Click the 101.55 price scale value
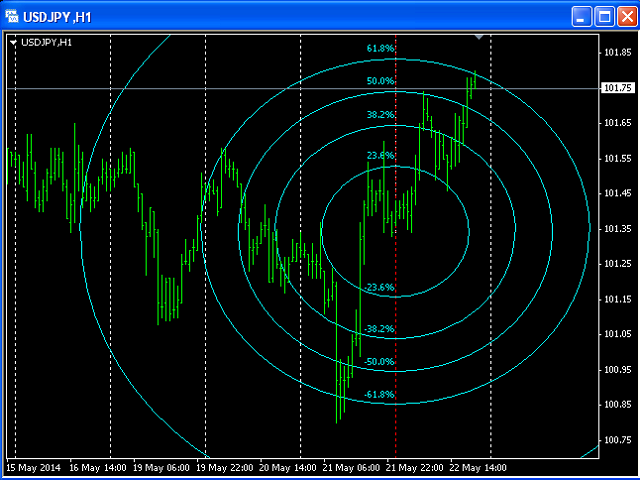The image size is (640, 480). [618, 158]
